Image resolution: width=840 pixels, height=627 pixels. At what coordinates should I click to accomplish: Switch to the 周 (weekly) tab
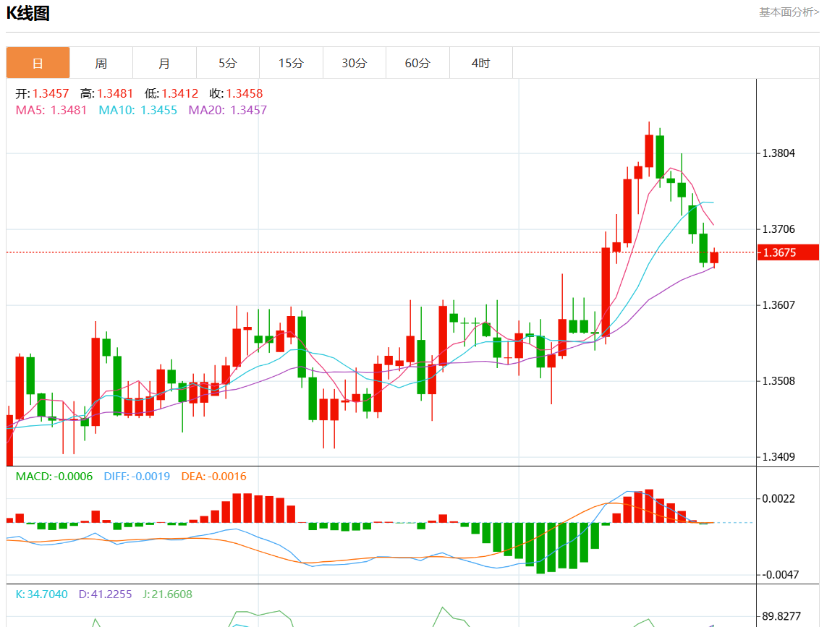101,63
